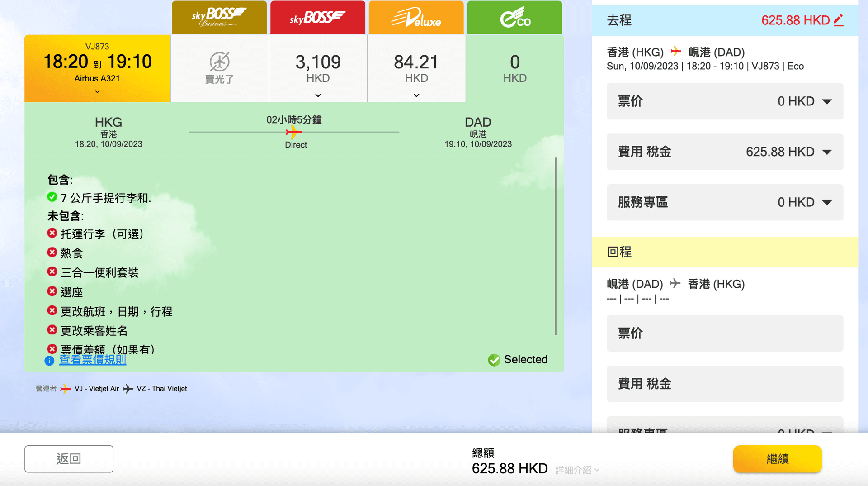This screenshot has height=486, width=868.
Task: Choose the 0 HKD Eco fare
Action: point(515,68)
